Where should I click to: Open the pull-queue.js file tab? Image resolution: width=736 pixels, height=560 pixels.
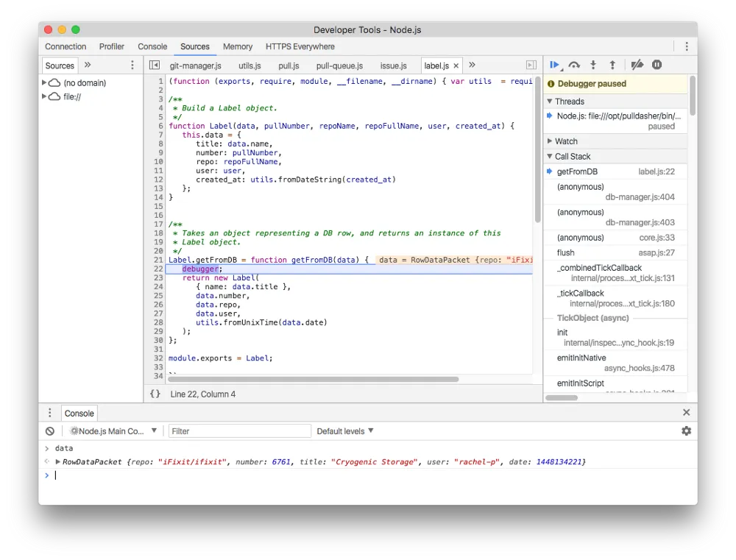(x=339, y=65)
